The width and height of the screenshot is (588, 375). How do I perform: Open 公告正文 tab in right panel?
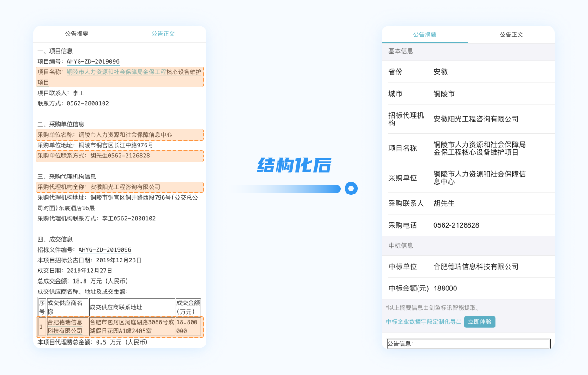click(x=511, y=34)
